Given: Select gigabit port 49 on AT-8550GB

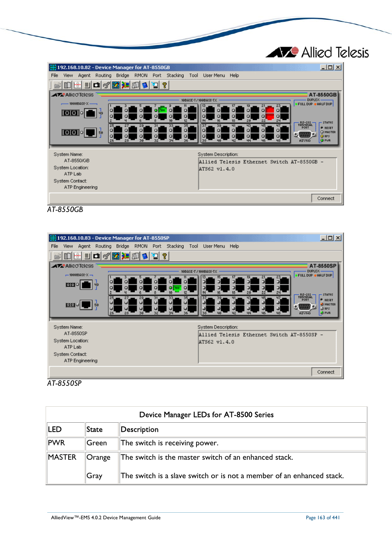Looking at the screenshot, I should tap(91, 113).
